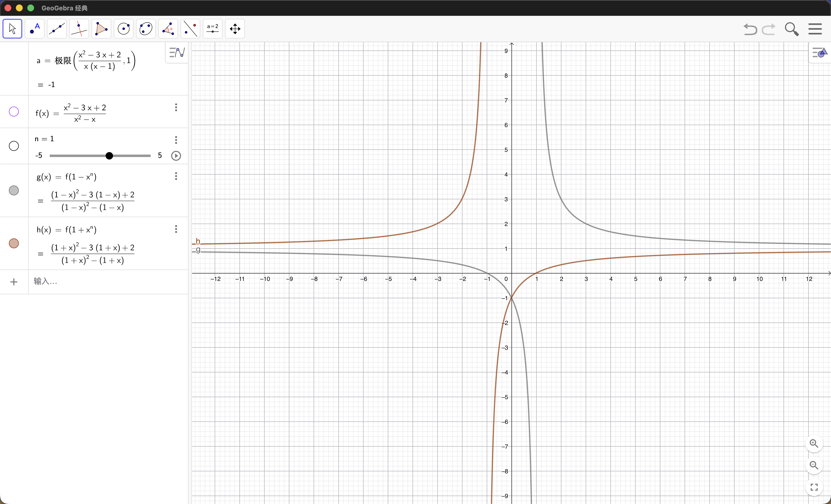The width and height of the screenshot is (831, 504).
Task: Select the Point tool
Action: pyautogui.click(x=35, y=29)
